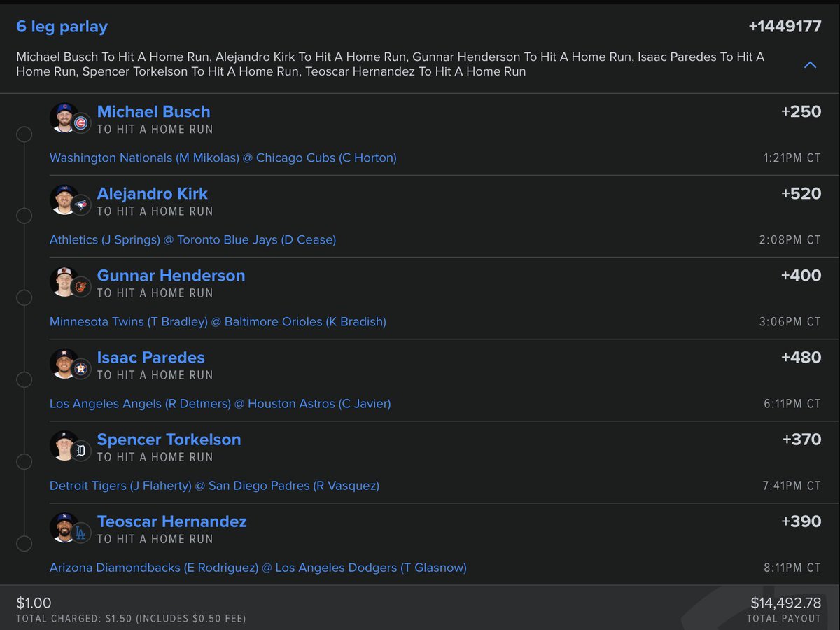This screenshot has width=840, height=630.
Task: Open Minnesota Twins @ Baltimore Orioles game link
Action: (x=218, y=322)
